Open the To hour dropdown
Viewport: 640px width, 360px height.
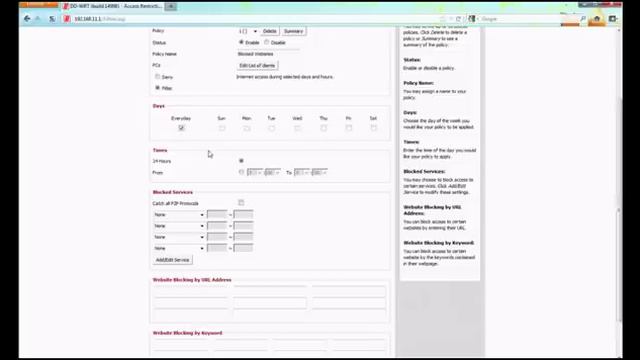[302, 173]
